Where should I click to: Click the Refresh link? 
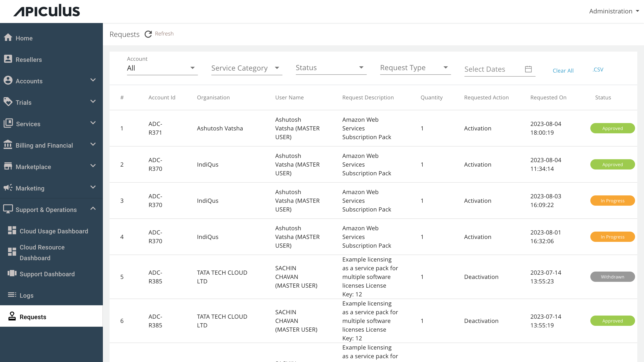click(164, 34)
